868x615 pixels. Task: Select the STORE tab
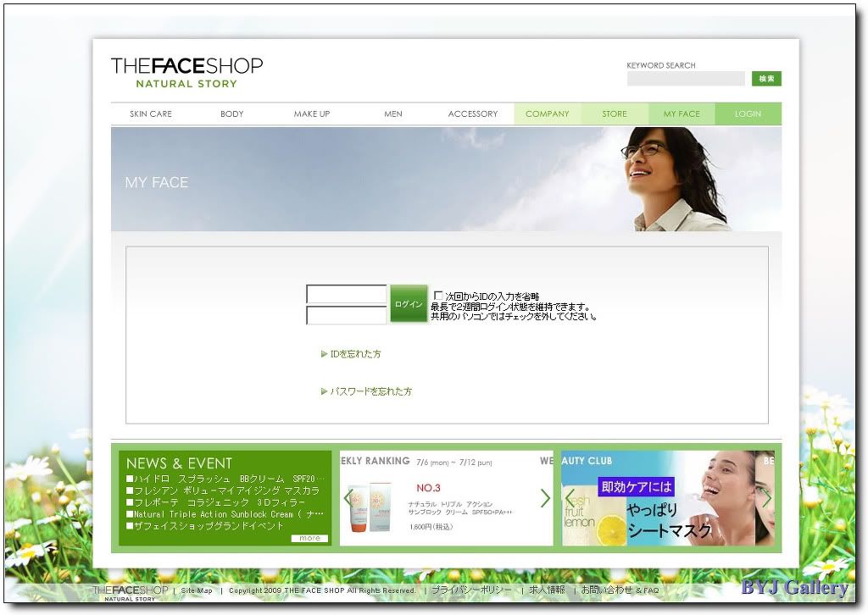pos(615,114)
